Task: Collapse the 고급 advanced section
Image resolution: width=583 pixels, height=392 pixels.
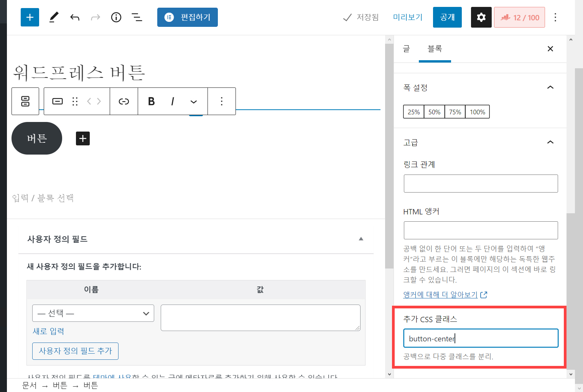Action: pyautogui.click(x=550, y=142)
